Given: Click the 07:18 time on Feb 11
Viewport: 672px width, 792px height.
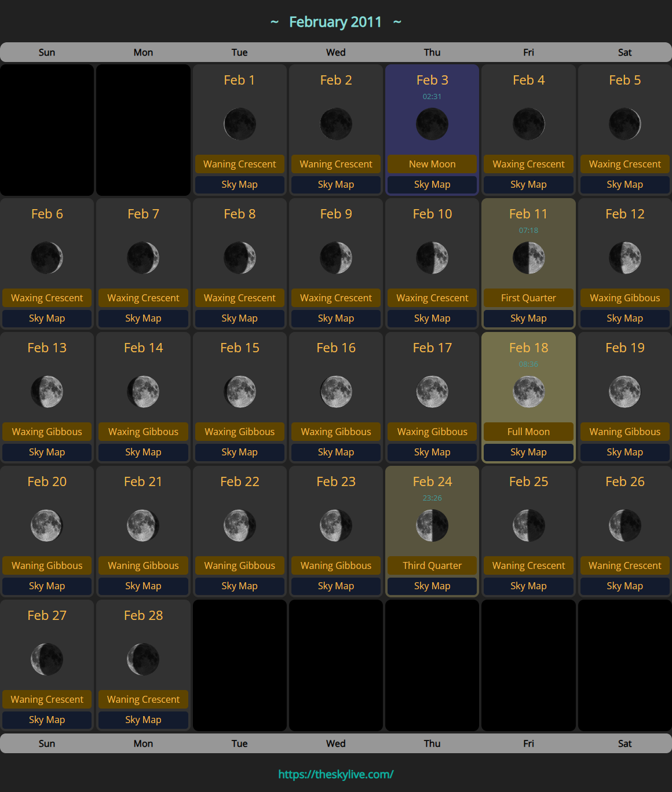Looking at the screenshot, I should tap(528, 230).
